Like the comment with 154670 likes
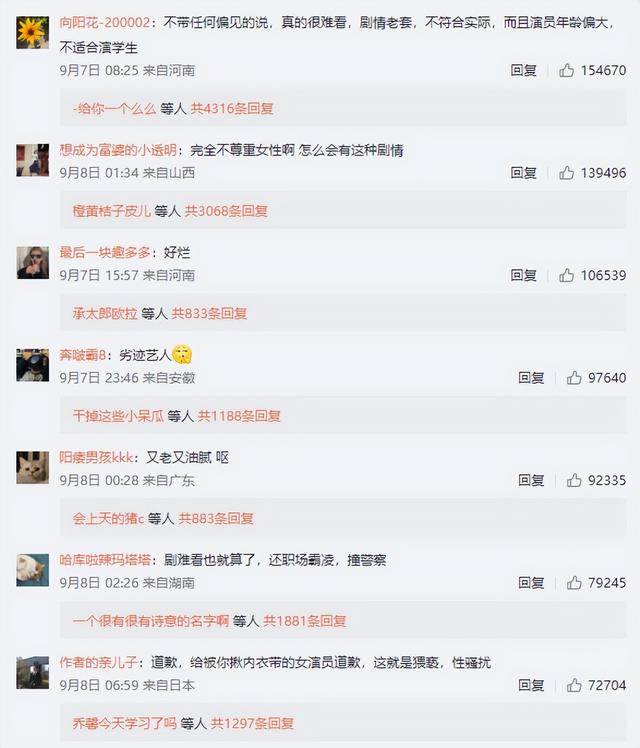Viewport: 640px width, 748px height. tap(566, 70)
